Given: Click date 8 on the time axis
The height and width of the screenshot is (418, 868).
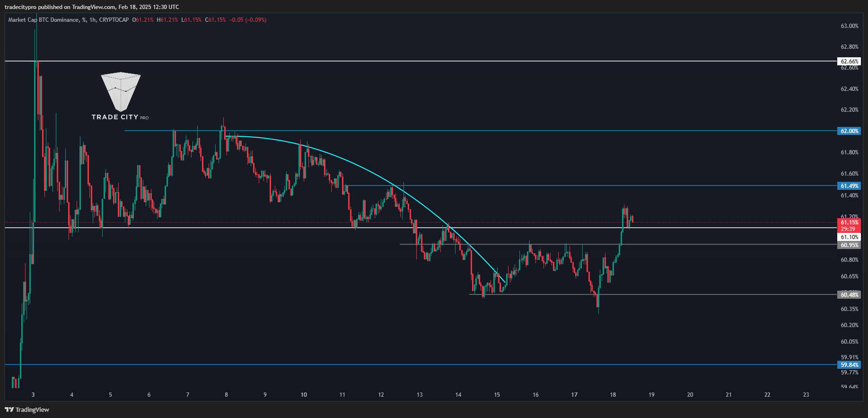Looking at the screenshot, I should pos(226,395).
